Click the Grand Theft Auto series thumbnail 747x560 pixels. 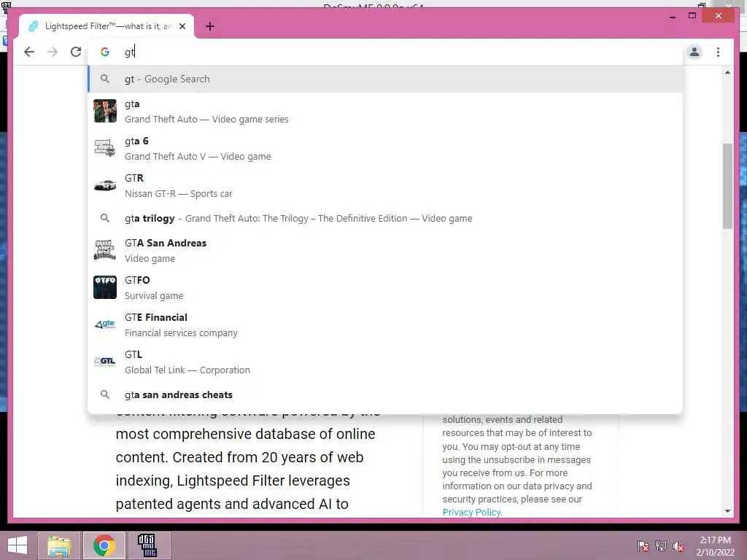105,111
